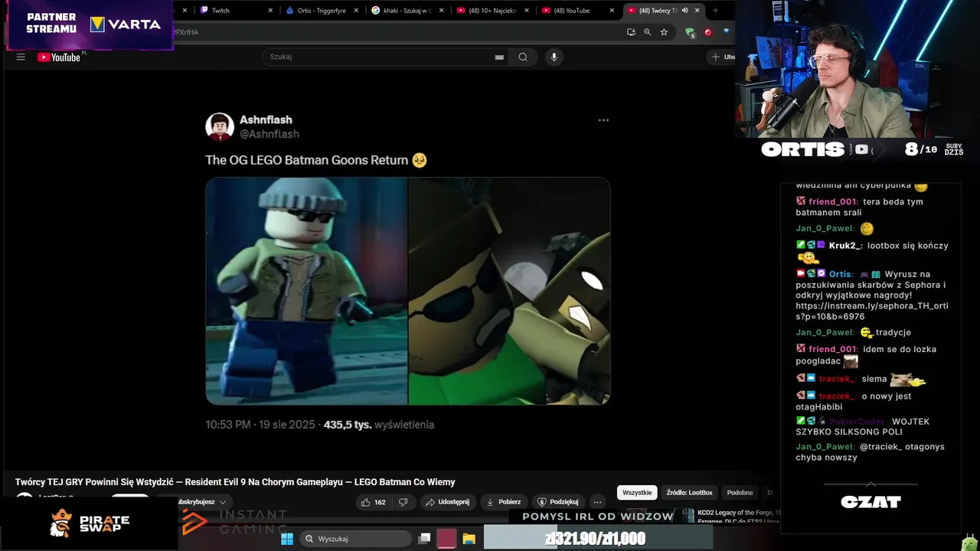Image resolution: width=980 pixels, height=551 pixels.
Task: Click the pink app icon on taskbar
Action: (x=446, y=539)
